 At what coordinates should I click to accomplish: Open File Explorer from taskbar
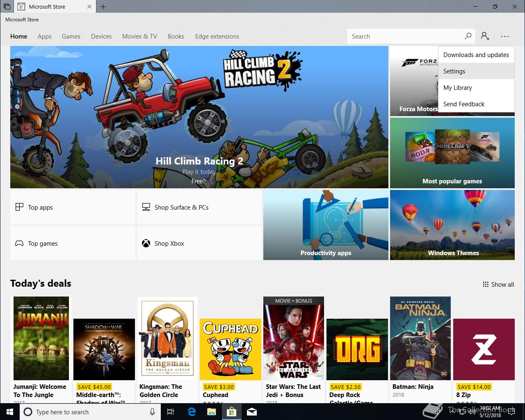click(211, 412)
